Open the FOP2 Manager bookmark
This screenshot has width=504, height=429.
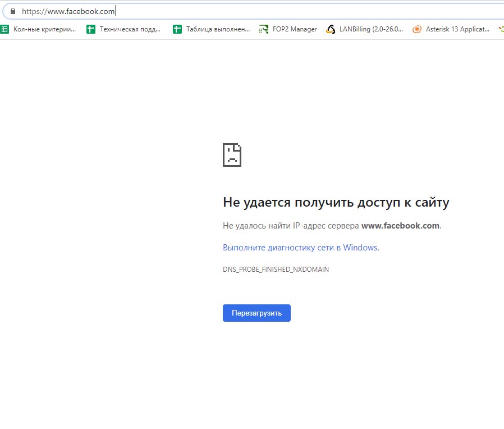pos(288,29)
